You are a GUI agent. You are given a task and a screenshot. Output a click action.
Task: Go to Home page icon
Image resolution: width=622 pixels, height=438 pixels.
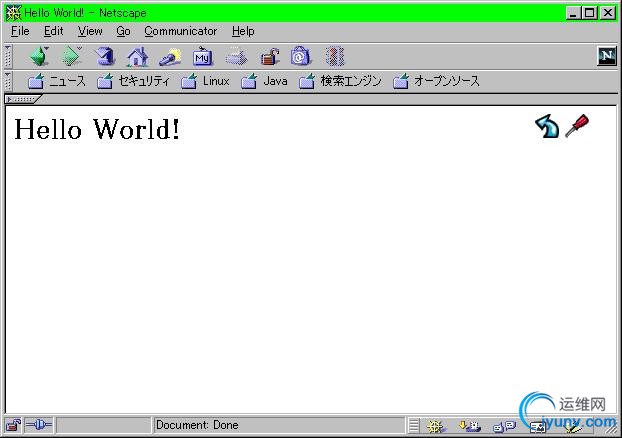click(x=137, y=57)
